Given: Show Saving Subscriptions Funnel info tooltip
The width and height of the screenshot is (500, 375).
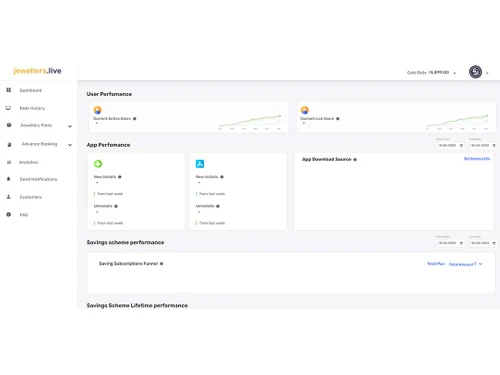Looking at the screenshot, I should (161, 264).
